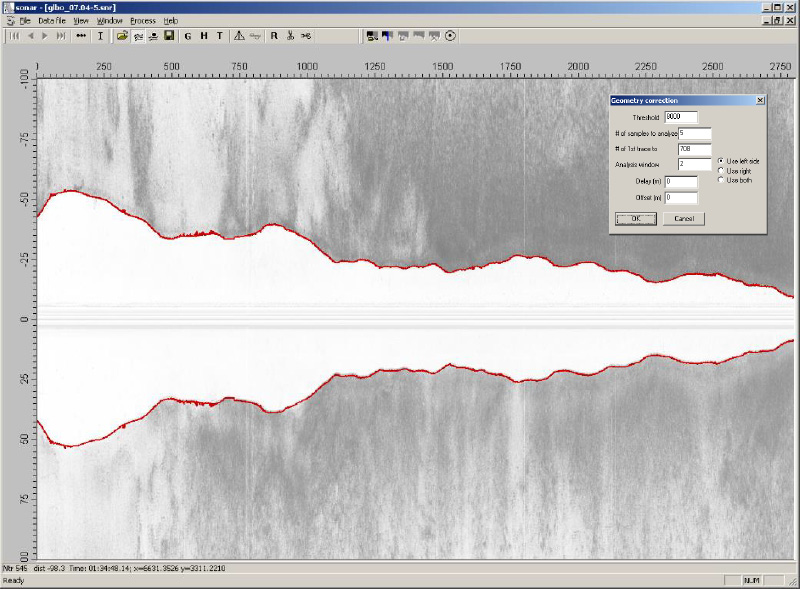Image resolution: width=800 pixels, height=589 pixels.
Task: Click the T toolbar button
Action: [220, 36]
